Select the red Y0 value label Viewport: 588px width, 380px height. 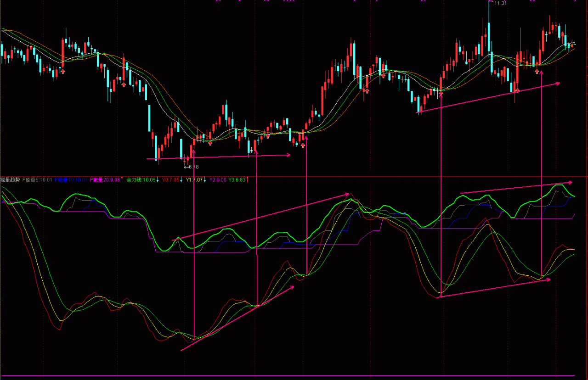(170, 180)
